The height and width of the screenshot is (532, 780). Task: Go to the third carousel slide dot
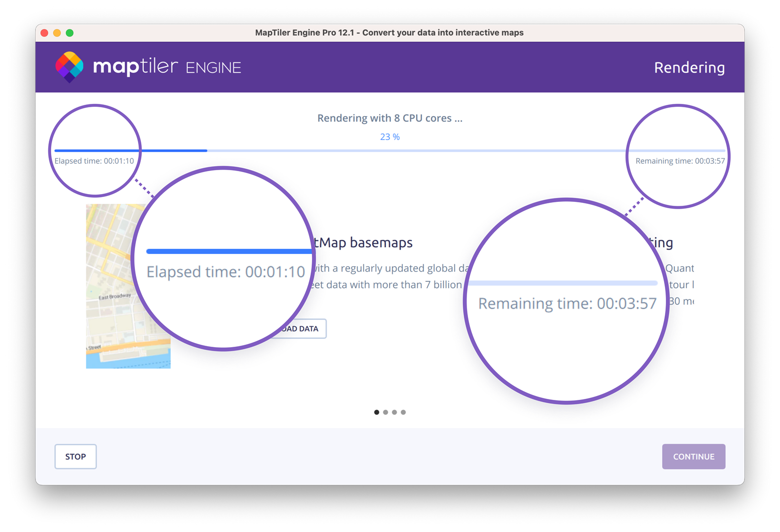(x=394, y=412)
